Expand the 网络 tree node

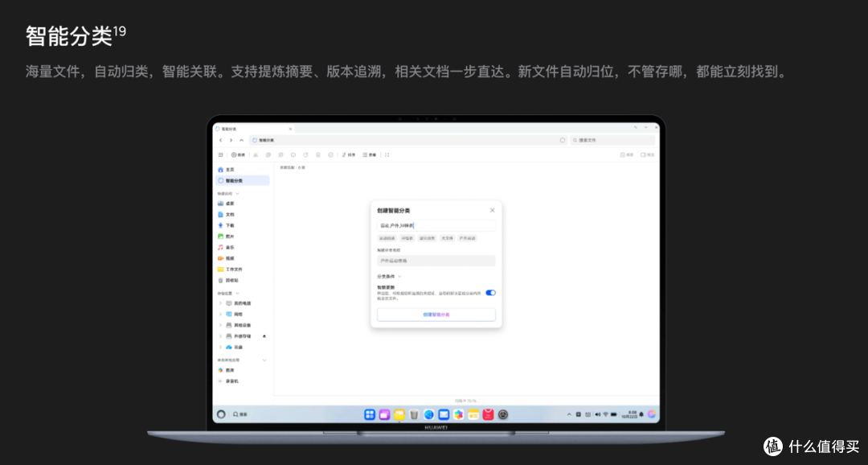[x=221, y=315]
